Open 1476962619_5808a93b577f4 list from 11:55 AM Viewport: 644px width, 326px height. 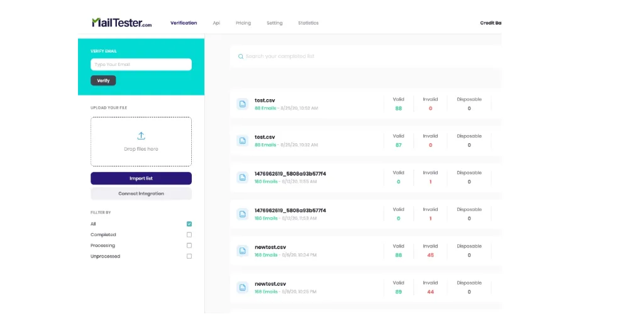[290, 173]
